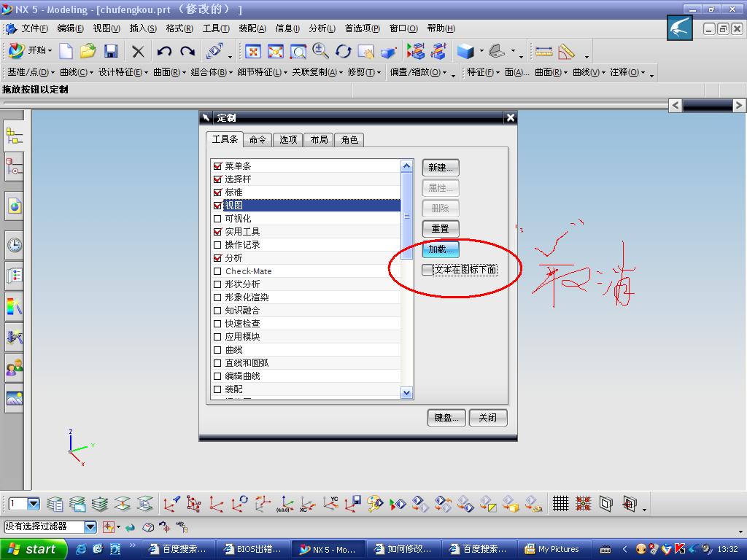The image size is (747, 560).
Task: Undo the last action
Action: point(164,51)
